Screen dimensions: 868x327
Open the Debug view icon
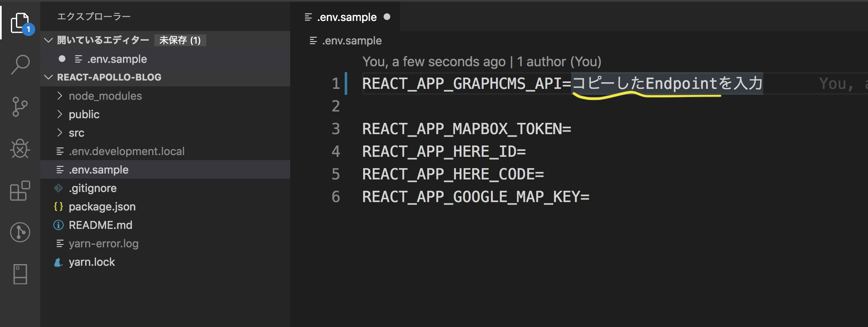coord(20,148)
